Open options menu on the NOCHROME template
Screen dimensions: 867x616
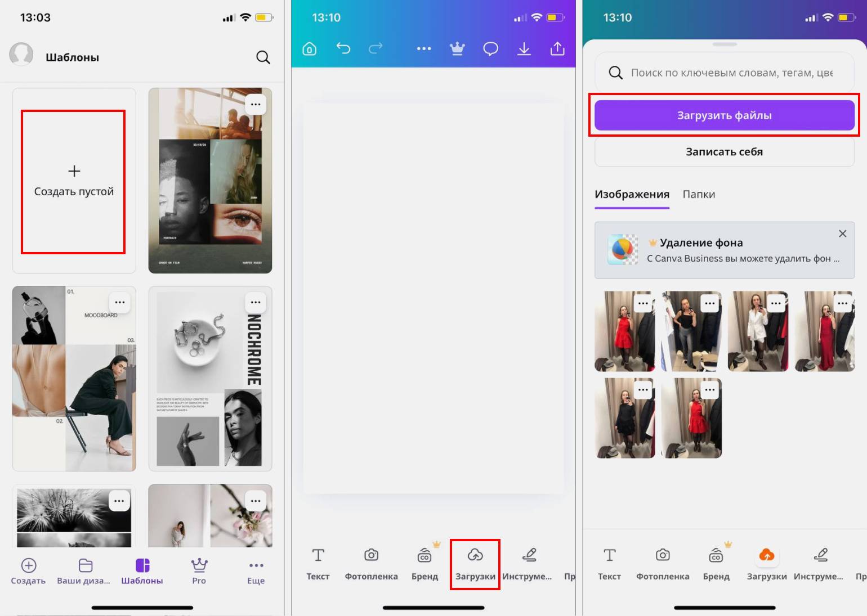pos(256,303)
